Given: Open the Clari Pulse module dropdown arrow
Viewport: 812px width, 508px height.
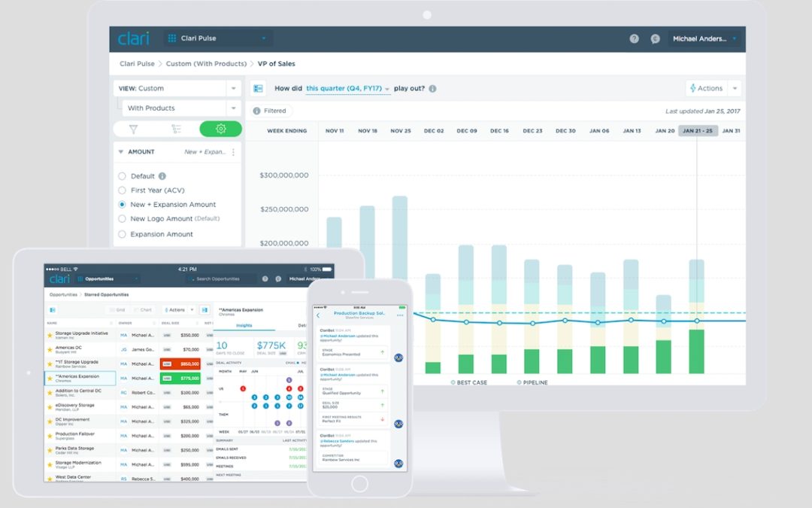Looking at the screenshot, I should (x=264, y=38).
